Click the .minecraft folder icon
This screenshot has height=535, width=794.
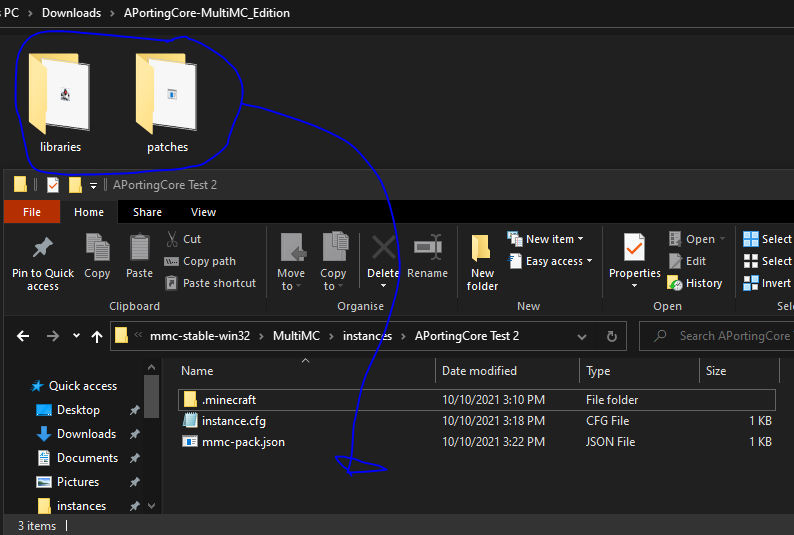[x=190, y=399]
